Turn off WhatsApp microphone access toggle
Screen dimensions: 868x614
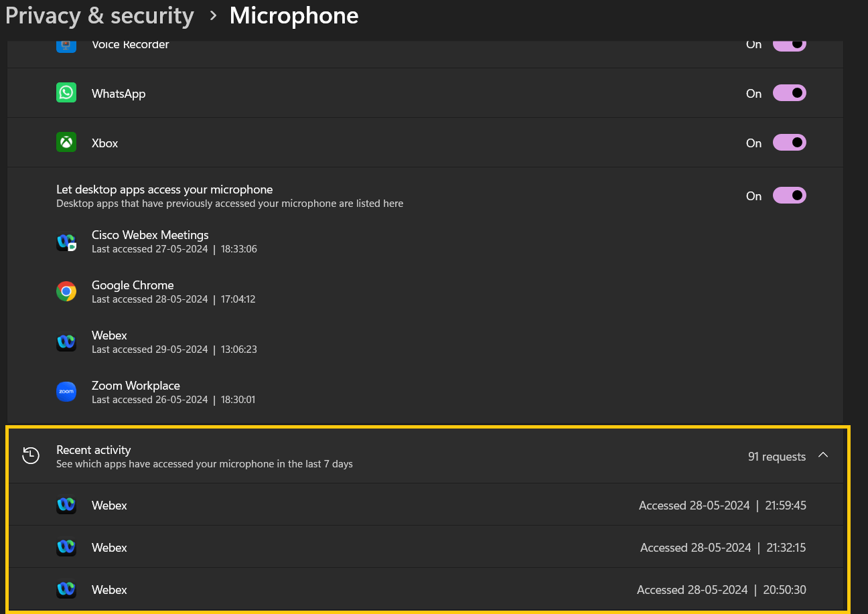tap(789, 93)
